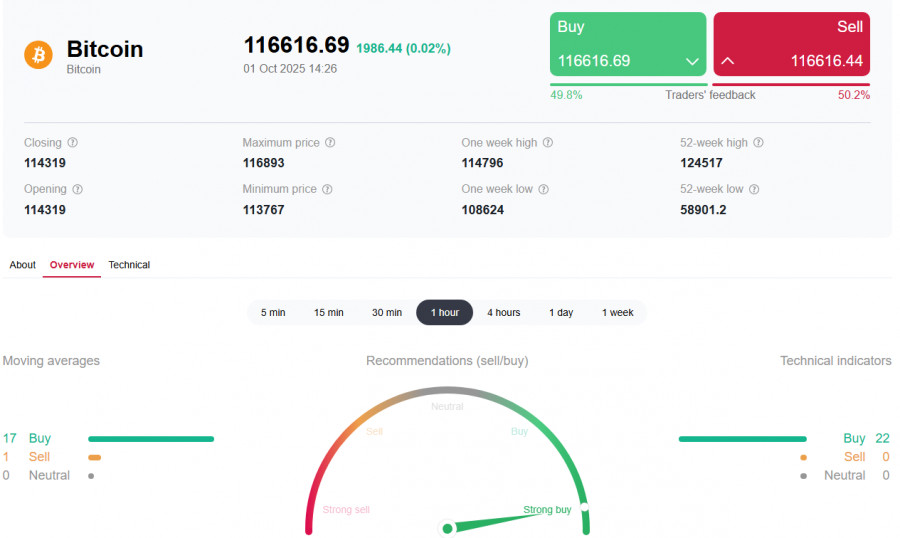
Task: Click the Recommendations (sell/buy) heading
Action: click(447, 361)
